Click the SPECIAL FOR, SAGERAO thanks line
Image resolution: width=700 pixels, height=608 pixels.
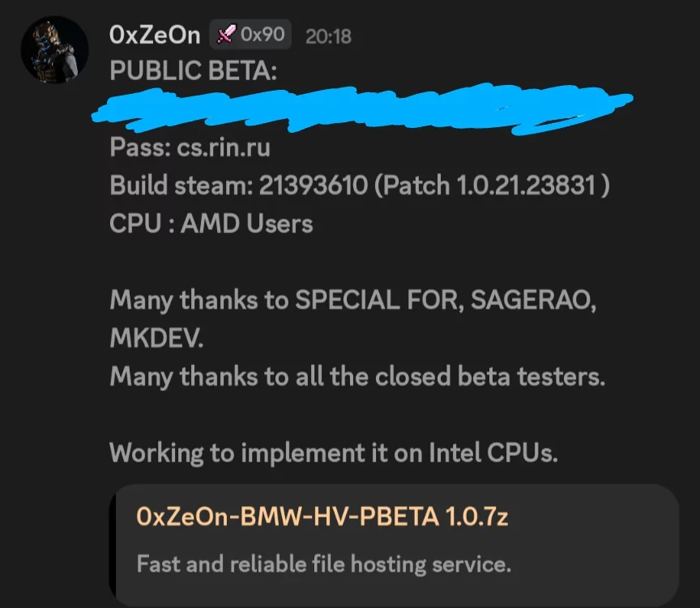[x=353, y=300]
